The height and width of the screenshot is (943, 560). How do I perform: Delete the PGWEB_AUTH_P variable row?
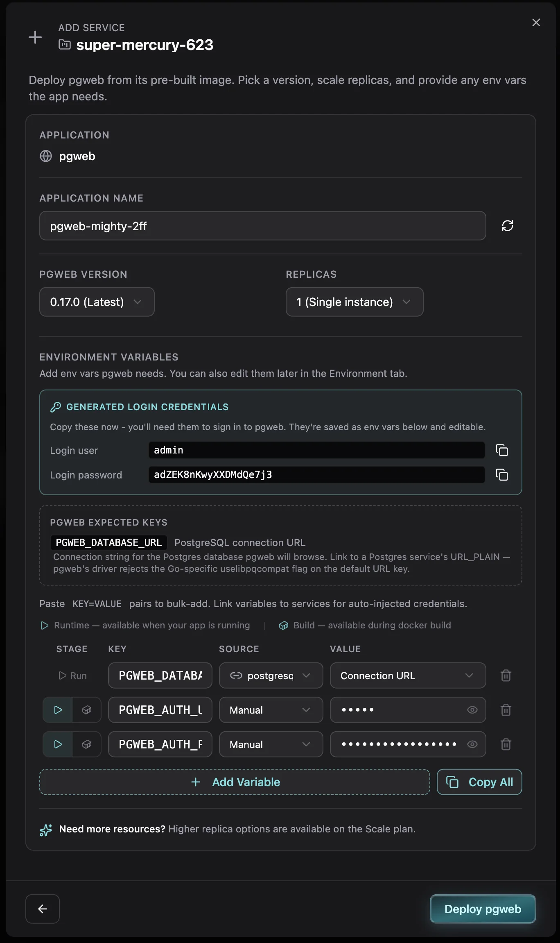tap(506, 744)
